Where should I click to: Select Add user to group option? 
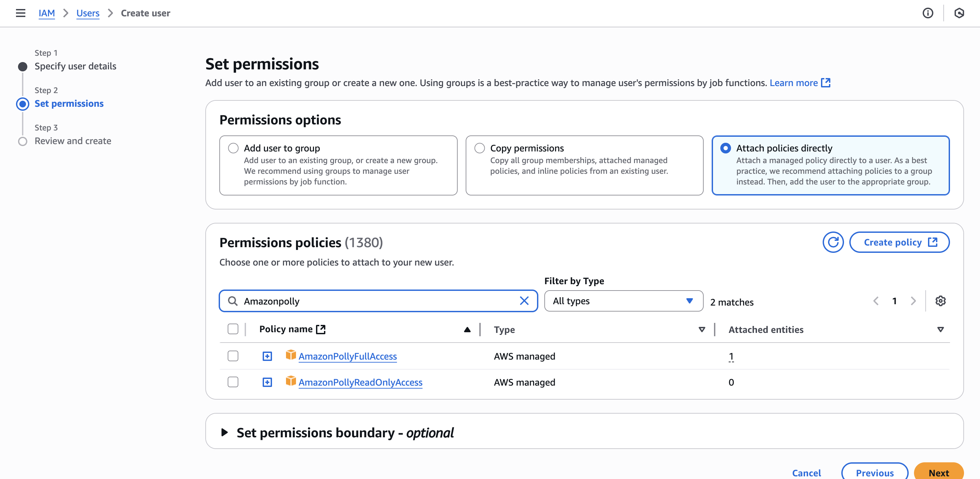tap(233, 148)
